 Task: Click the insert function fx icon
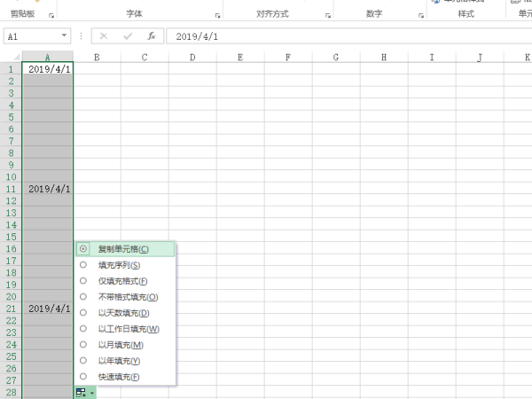(x=152, y=36)
